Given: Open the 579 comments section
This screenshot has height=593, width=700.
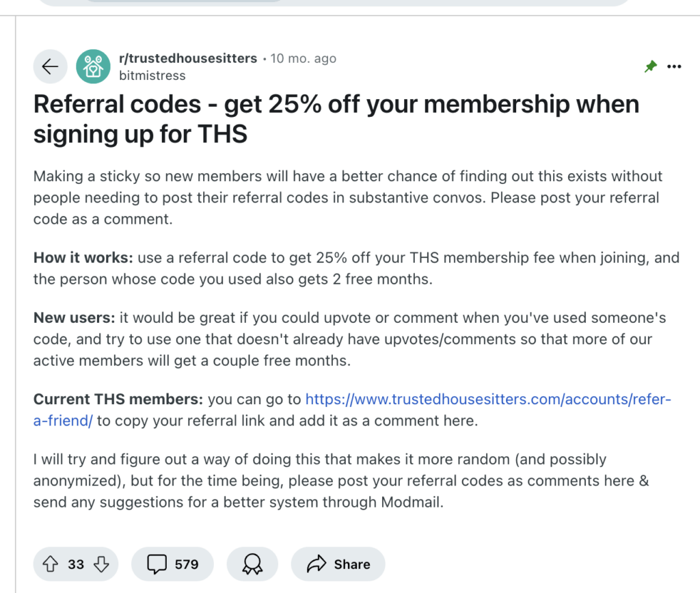Looking at the screenshot, I should pos(173,564).
